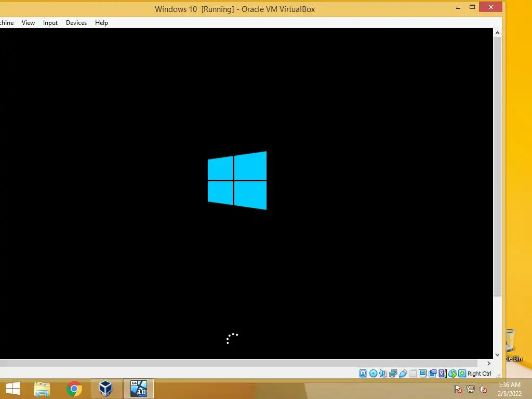Open the View menu

[28, 23]
